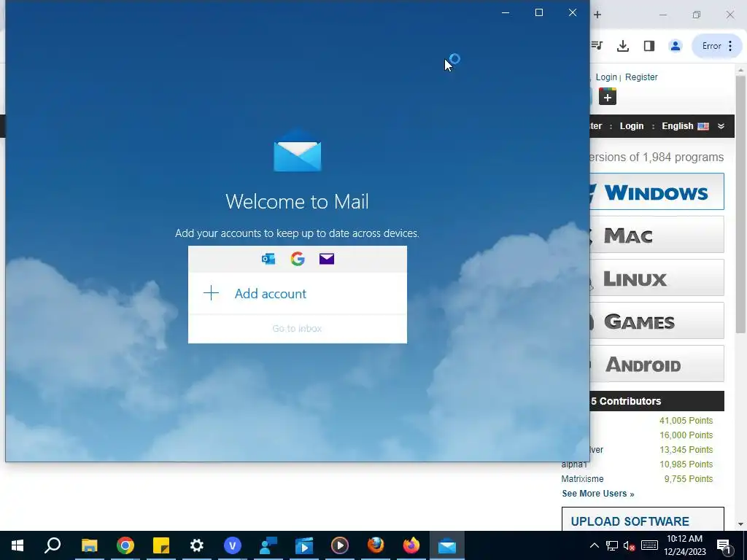Open the orange-and-purple Firefox taskbar icon
The height and width of the screenshot is (560, 747).
pyautogui.click(x=411, y=545)
